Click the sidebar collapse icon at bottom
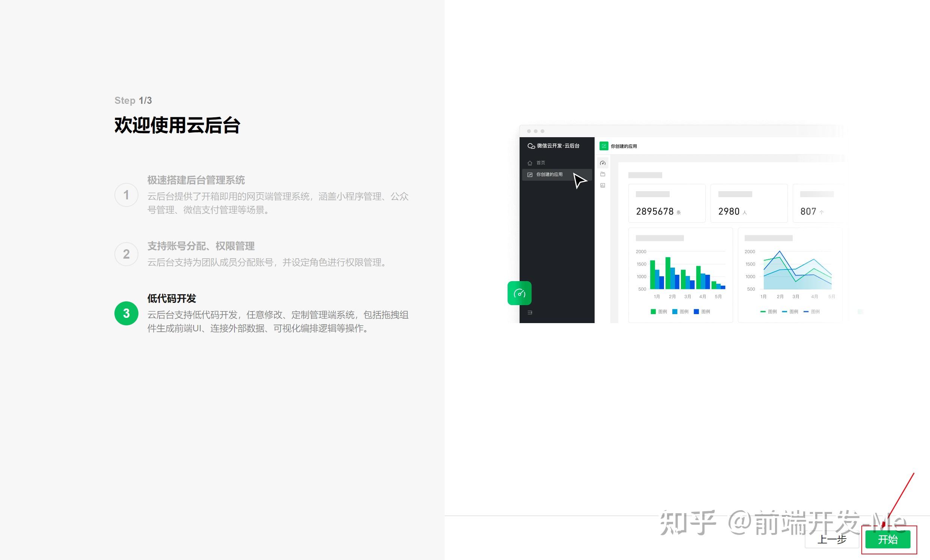The image size is (930, 560). click(x=530, y=312)
